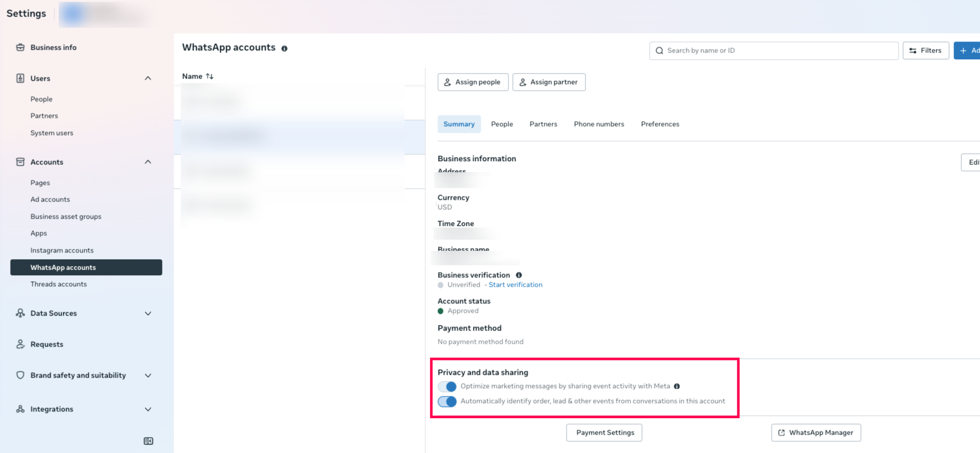Open WhatsApp Manager button
980x453 pixels.
point(816,433)
